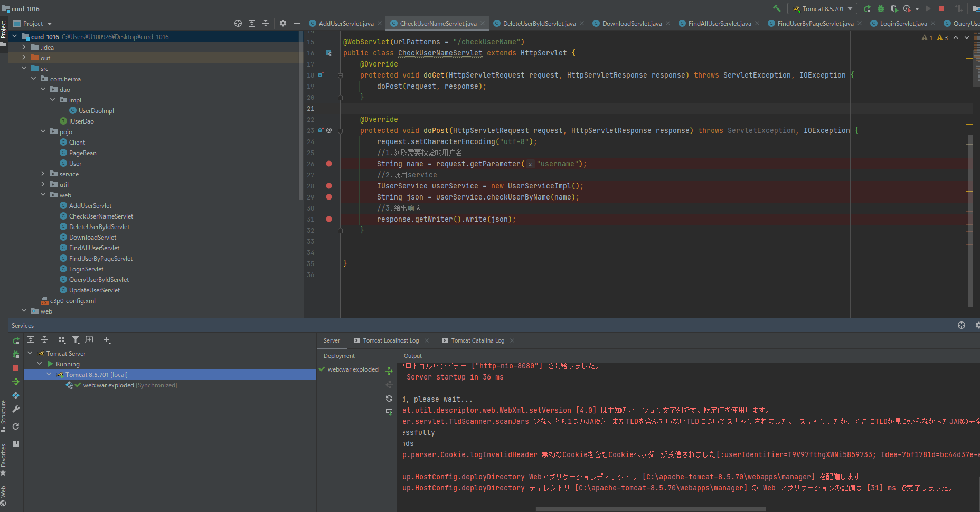Expand the util package
The height and width of the screenshot is (512, 980).
tap(43, 184)
